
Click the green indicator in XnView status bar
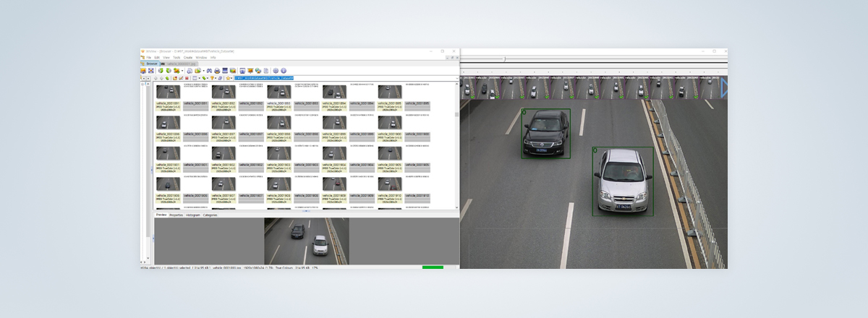433,267
